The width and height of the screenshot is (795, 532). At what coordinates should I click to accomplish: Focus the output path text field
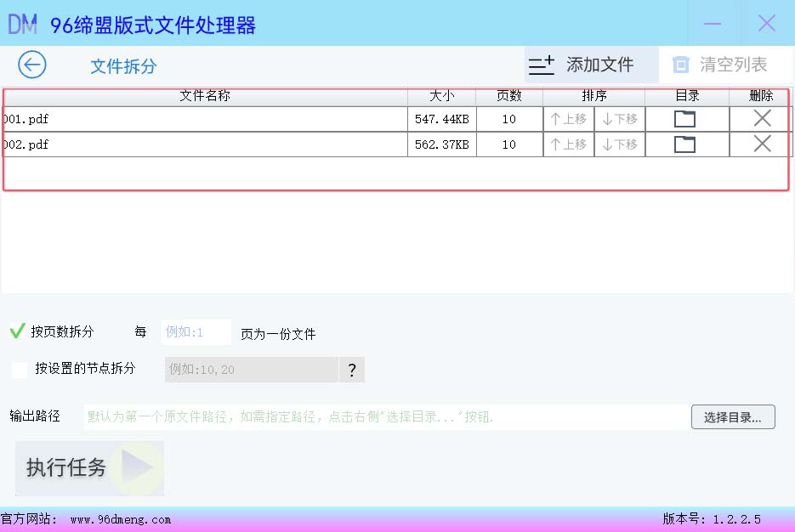[384, 417]
